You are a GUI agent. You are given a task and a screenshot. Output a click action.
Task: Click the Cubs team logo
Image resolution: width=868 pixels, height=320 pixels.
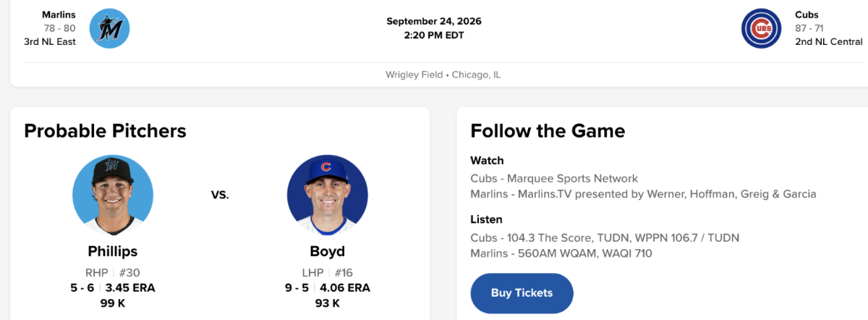[x=762, y=28]
